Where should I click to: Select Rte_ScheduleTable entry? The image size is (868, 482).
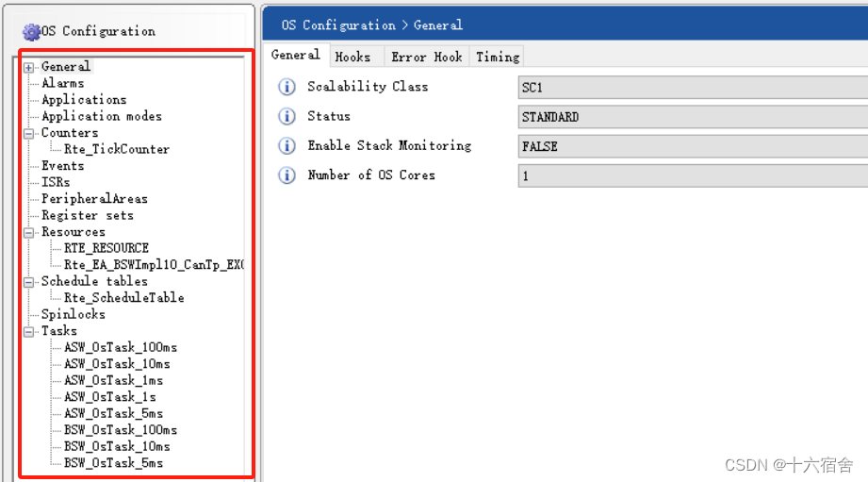click(x=124, y=298)
